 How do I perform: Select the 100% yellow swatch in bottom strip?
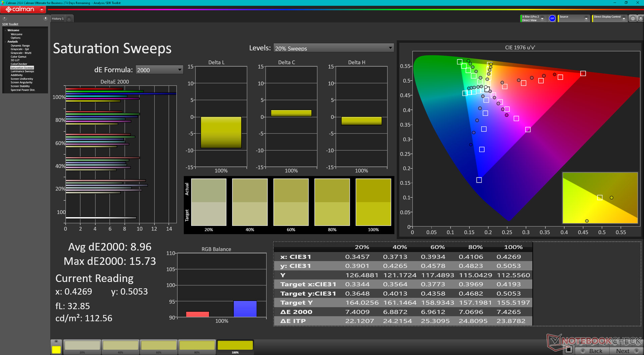[235, 347]
